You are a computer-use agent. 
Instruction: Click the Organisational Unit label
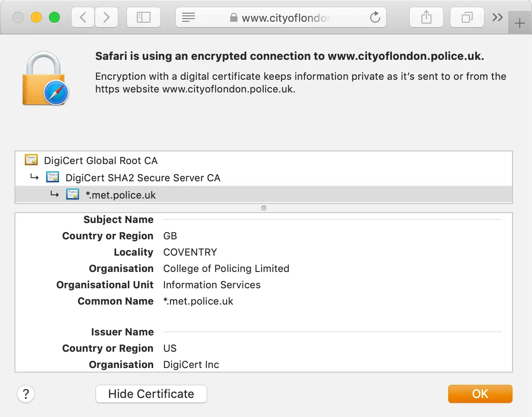(105, 285)
